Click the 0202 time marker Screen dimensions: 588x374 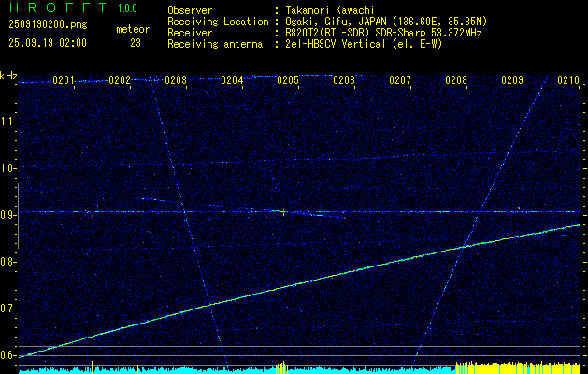click(x=120, y=80)
